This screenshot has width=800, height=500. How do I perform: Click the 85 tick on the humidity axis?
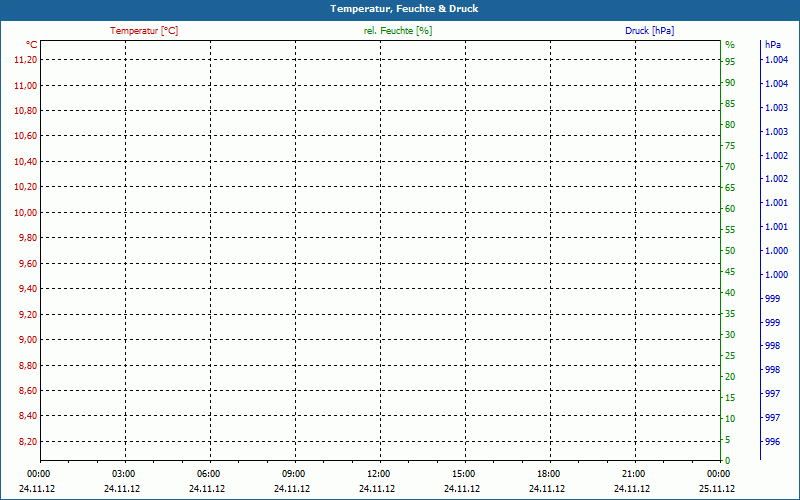point(730,104)
